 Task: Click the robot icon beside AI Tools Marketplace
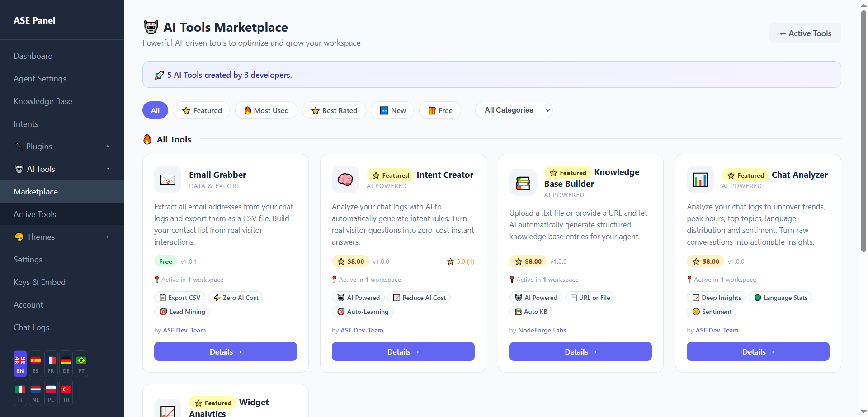[x=151, y=27]
